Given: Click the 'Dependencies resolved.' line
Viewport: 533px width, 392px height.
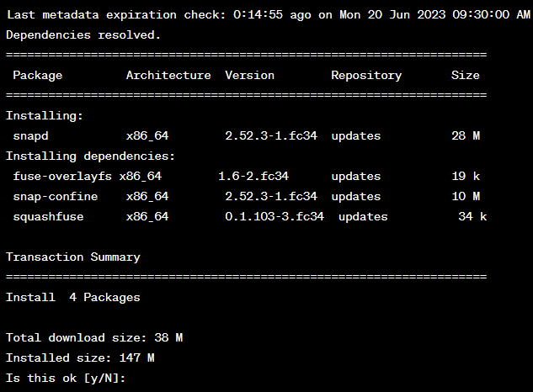Looking at the screenshot, I should coord(83,35).
